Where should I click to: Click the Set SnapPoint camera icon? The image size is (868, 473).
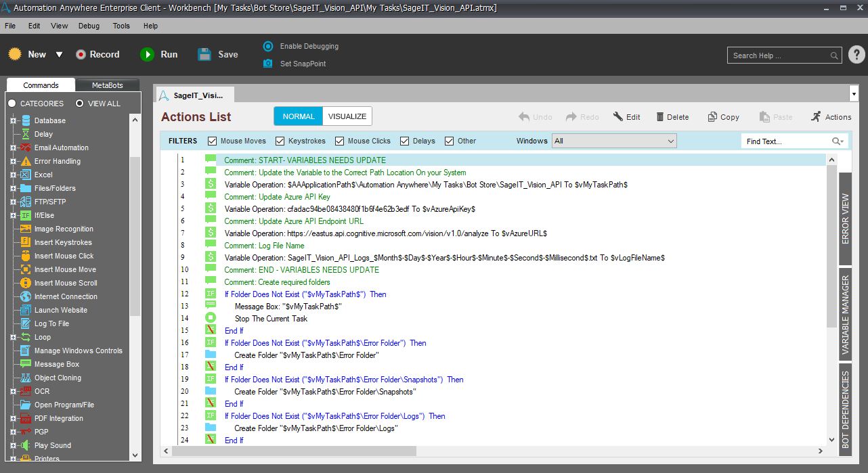click(x=268, y=64)
